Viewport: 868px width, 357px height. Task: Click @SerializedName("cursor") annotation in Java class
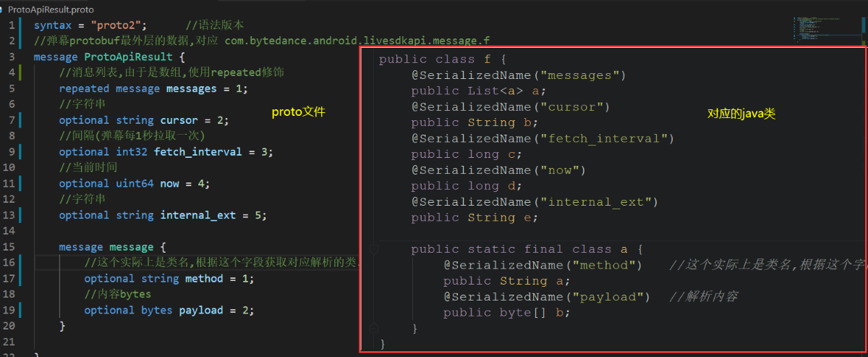point(511,106)
